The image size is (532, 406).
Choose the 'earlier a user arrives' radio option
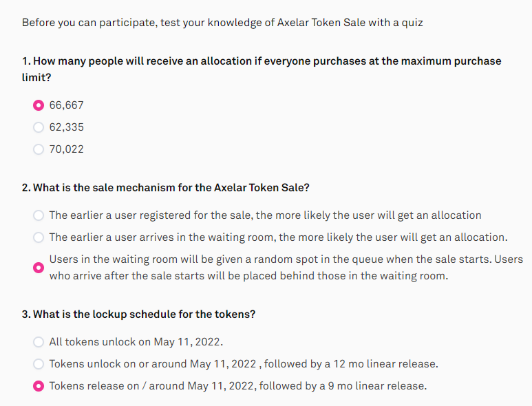pyautogui.click(x=39, y=237)
